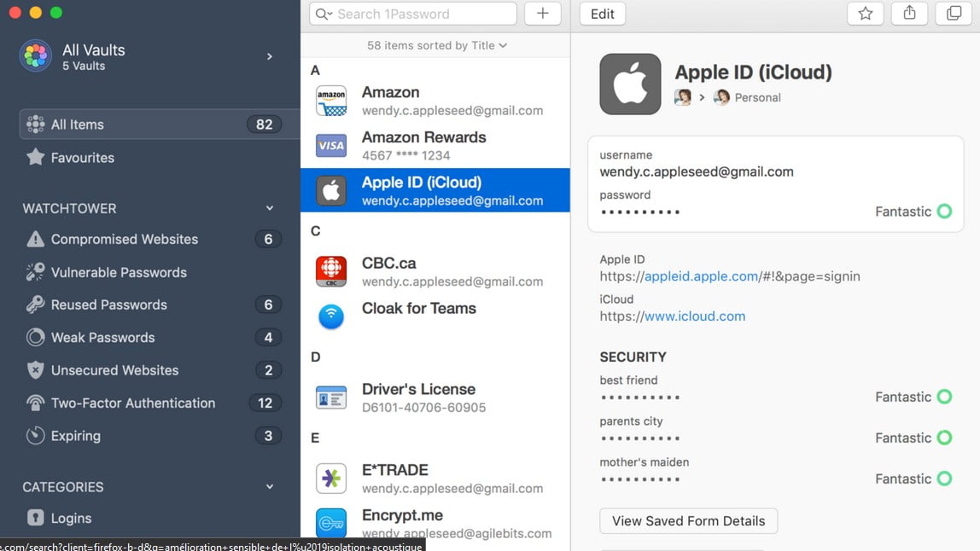The width and height of the screenshot is (980, 551).
Task: Collapse the Watchtower section
Action: click(x=270, y=208)
